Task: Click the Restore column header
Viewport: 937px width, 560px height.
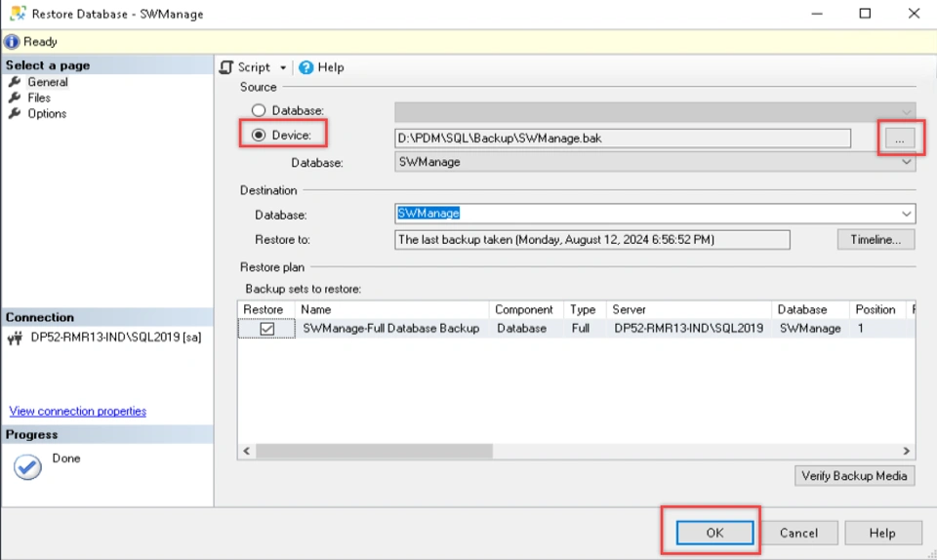Action: pos(266,310)
